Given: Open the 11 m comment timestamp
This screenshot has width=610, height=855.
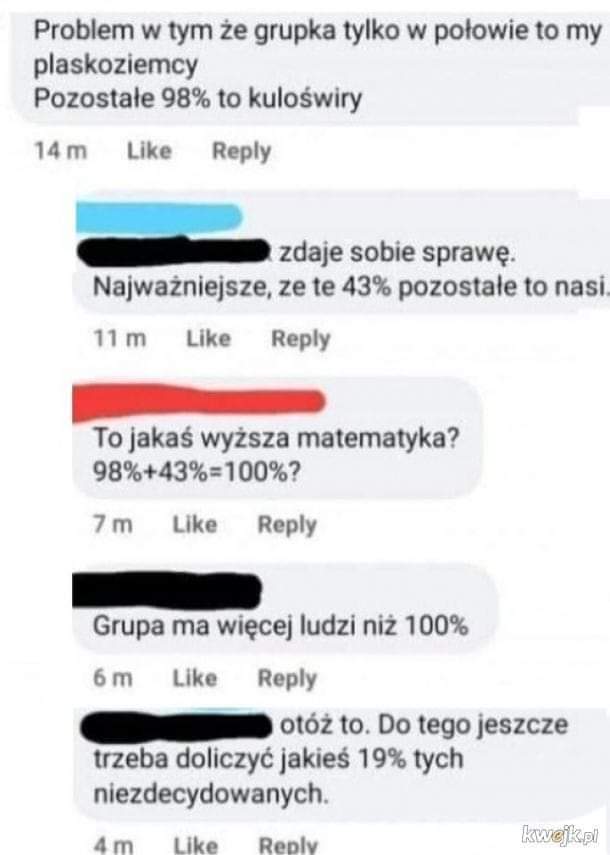Looking at the screenshot, I should [x=120, y=338].
